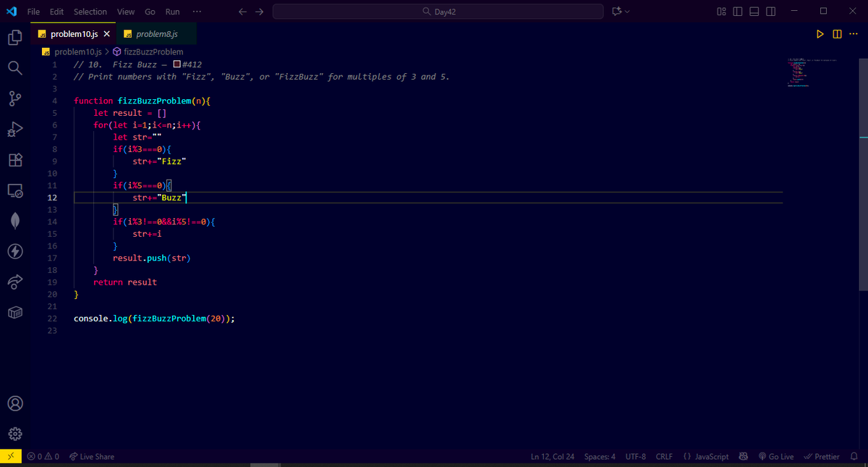Screen dimensions: 868x467
Task: Switch to the problem8.js tab
Action: (158, 33)
